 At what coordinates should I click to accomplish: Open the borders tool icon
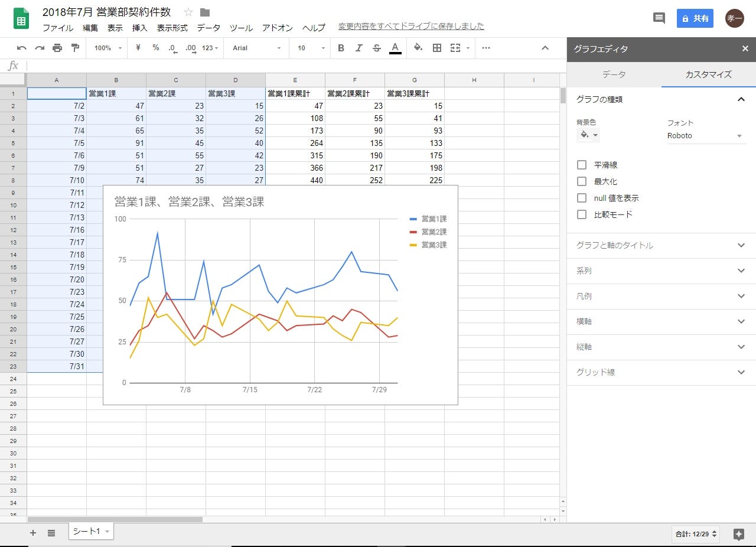pyautogui.click(x=437, y=48)
